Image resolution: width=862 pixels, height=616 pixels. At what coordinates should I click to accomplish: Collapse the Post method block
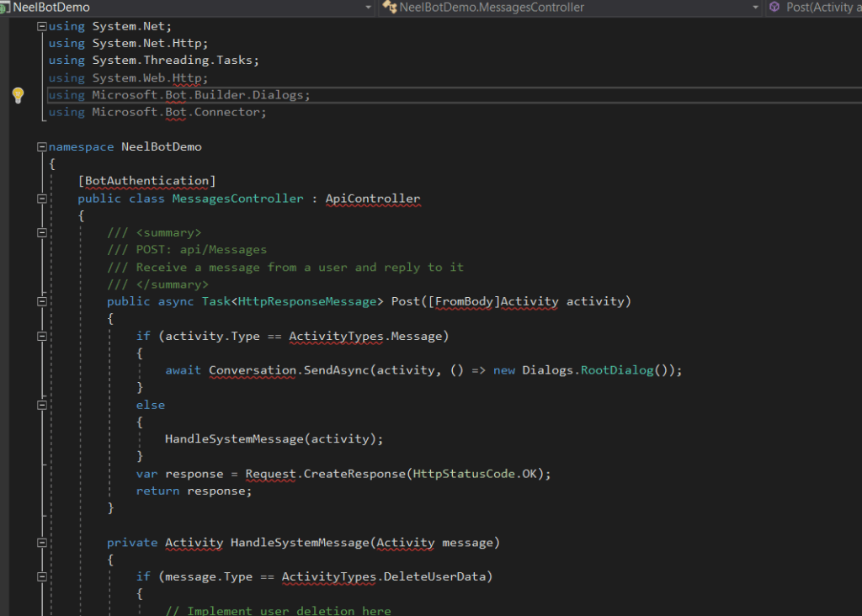tap(42, 301)
